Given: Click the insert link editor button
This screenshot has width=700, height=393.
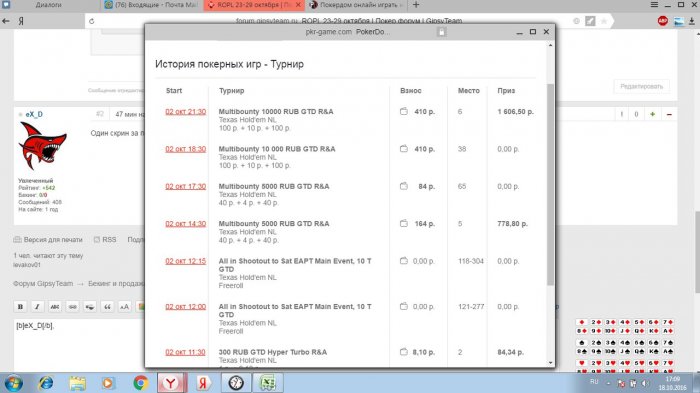Looking at the screenshot, I should click(72, 307).
